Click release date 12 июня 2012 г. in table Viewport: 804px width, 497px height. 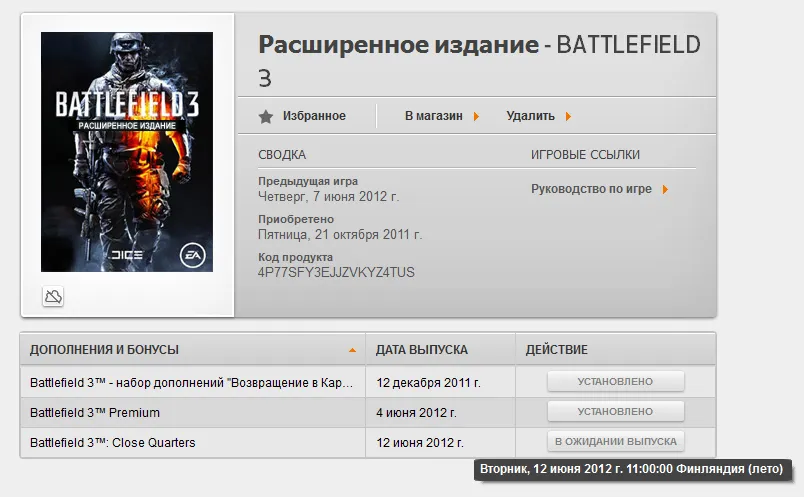(x=419, y=442)
